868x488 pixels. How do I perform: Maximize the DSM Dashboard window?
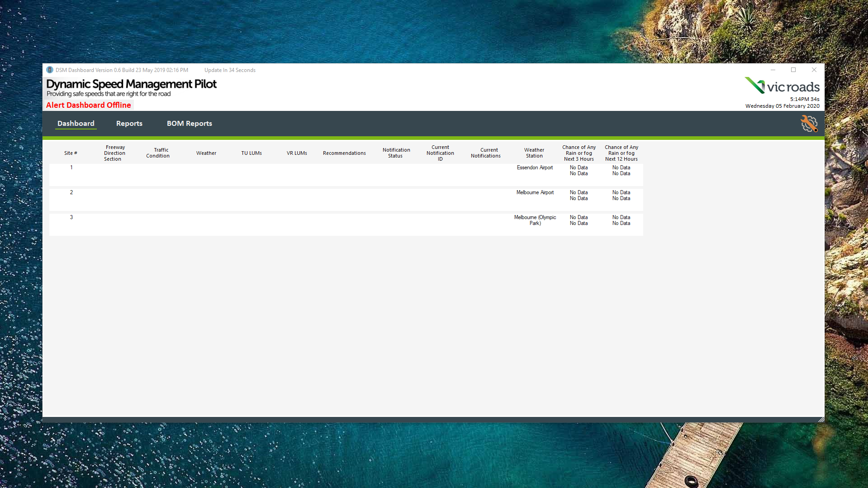[x=793, y=70]
